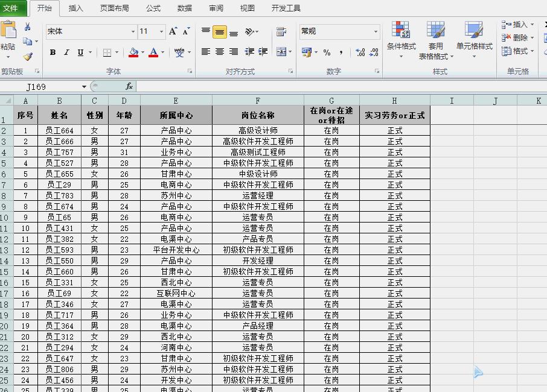Toggle italic formatting
Image resolution: width=547 pixels, height=392 pixels.
66,53
